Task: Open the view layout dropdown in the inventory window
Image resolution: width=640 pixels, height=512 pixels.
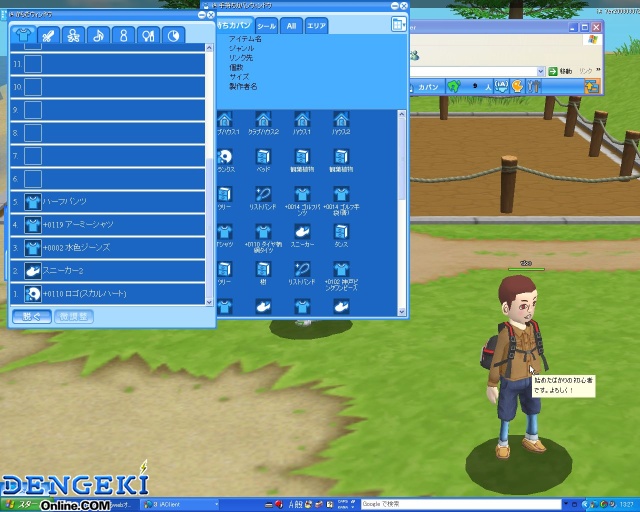Action: (398, 24)
